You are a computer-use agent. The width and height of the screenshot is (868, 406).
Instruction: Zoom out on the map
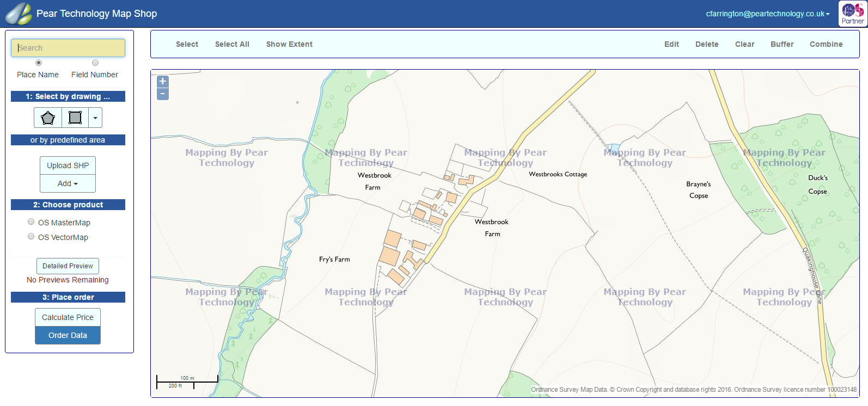[163, 94]
